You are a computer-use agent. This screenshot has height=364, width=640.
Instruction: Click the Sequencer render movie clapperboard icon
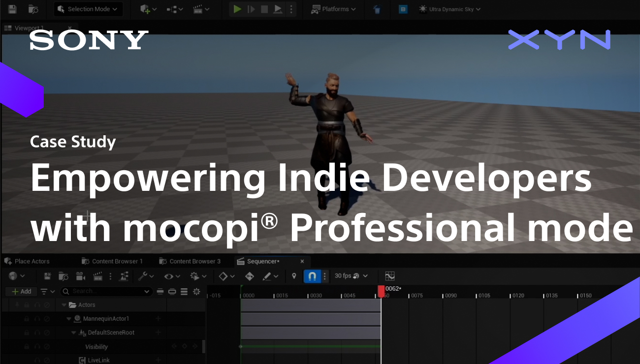pyautogui.click(x=97, y=276)
